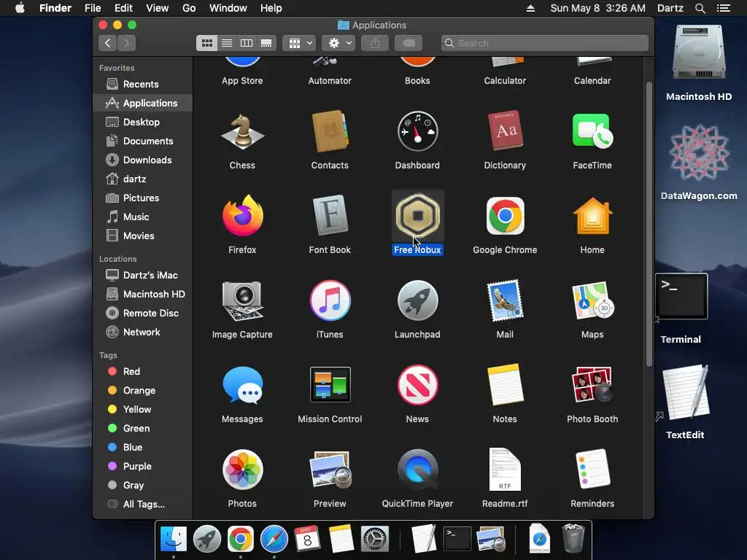Filter by the Red tag
The width and height of the screenshot is (747, 560).
pyautogui.click(x=142, y=371)
